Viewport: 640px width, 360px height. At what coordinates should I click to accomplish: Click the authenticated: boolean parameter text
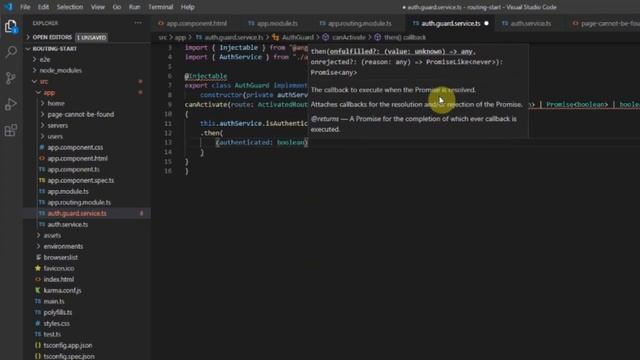pyautogui.click(x=261, y=142)
